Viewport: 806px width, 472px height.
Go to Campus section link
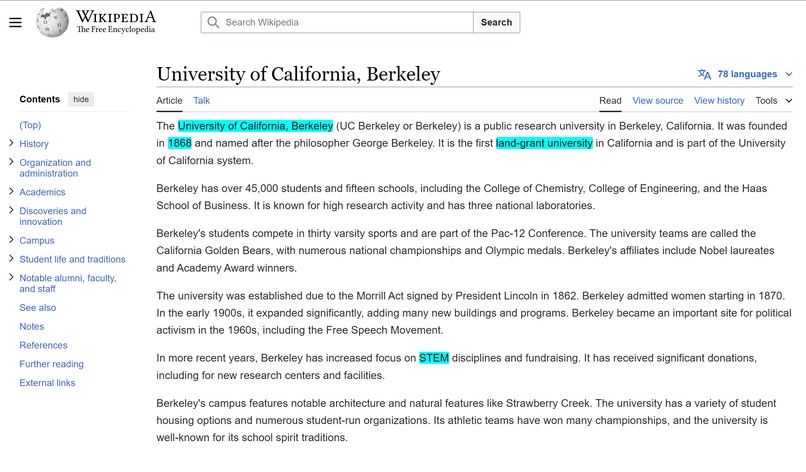coord(36,241)
